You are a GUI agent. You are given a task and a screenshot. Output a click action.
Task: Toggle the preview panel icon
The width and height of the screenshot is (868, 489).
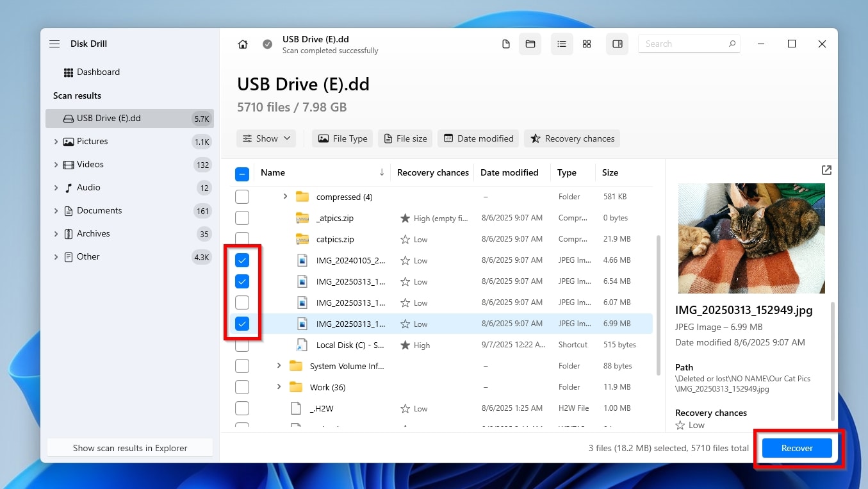point(617,44)
